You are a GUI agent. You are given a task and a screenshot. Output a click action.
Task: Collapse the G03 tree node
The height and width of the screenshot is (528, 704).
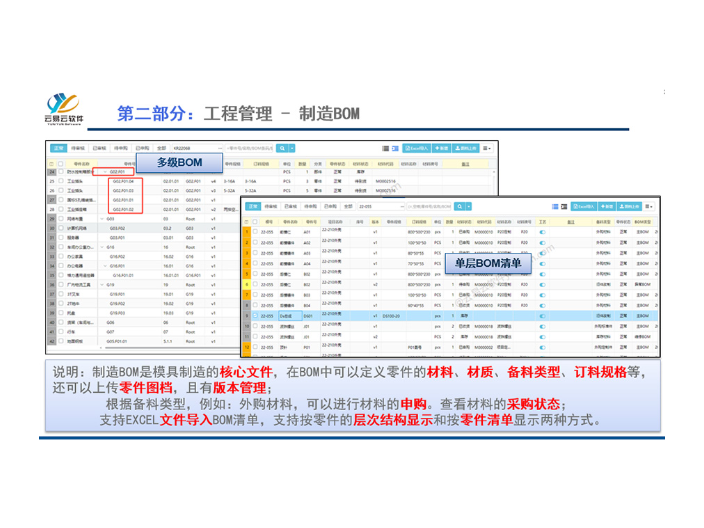(102, 219)
